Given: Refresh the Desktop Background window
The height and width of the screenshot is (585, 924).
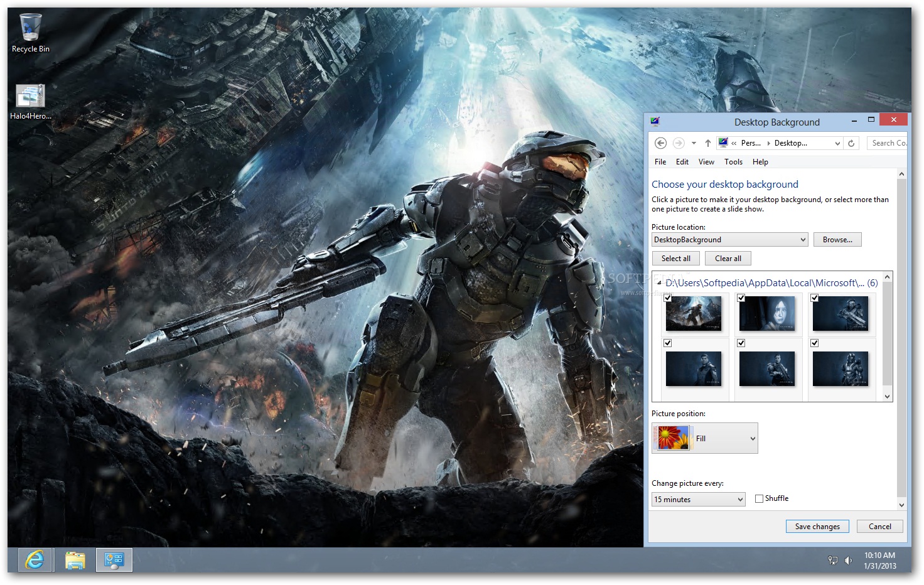Looking at the screenshot, I should (851, 143).
